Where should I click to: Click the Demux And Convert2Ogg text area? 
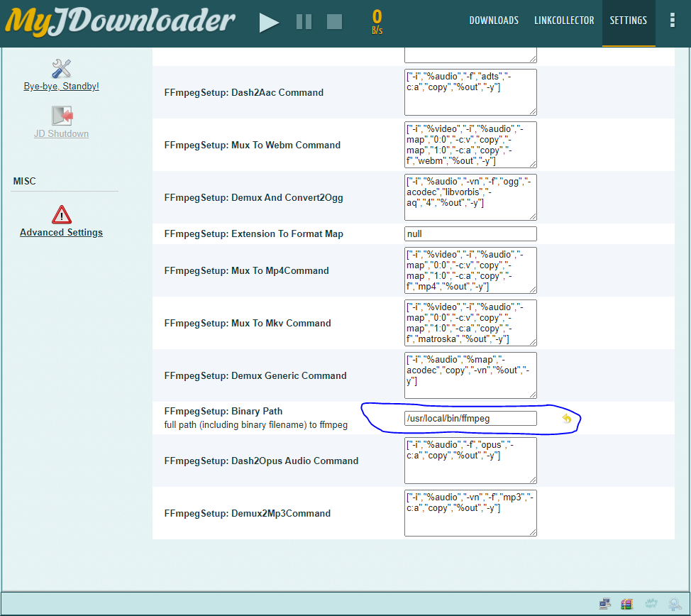tap(470, 197)
